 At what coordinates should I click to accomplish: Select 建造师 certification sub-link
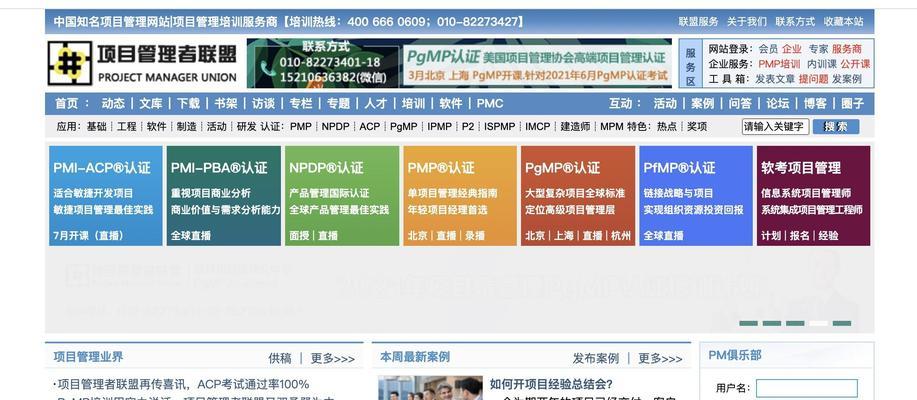(x=575, y=126)
